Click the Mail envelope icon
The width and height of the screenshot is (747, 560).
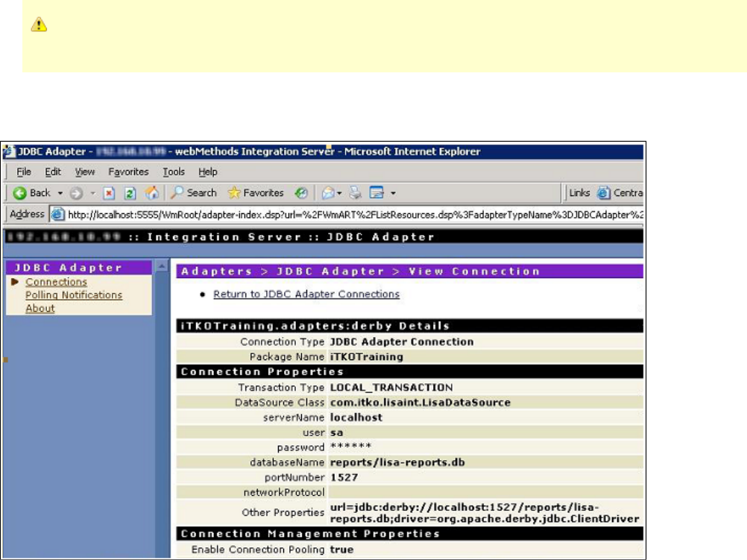pos(328,193)
